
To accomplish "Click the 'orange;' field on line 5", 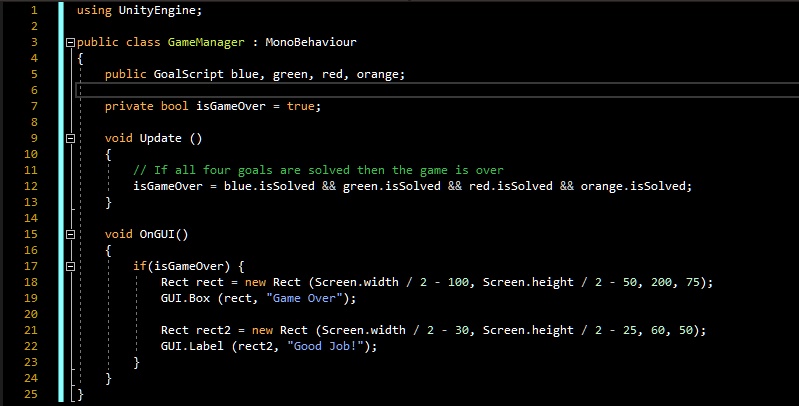I will coord(381,75).
